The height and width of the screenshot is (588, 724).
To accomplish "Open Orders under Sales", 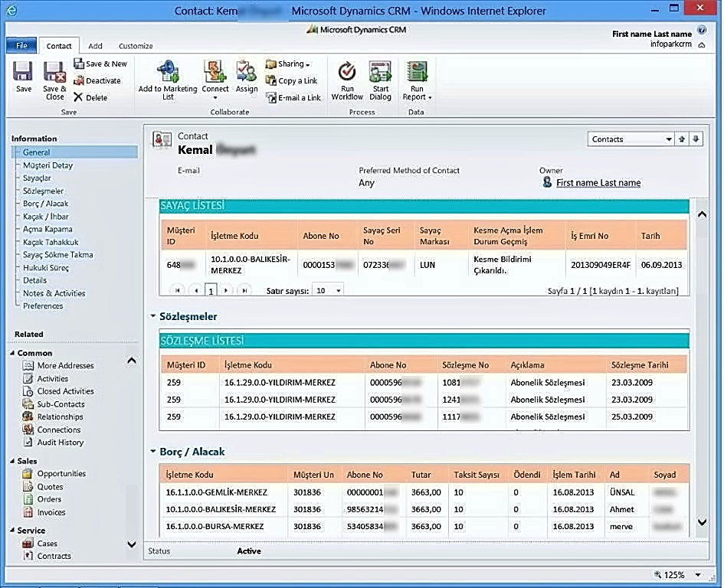I will click(42, 499).
